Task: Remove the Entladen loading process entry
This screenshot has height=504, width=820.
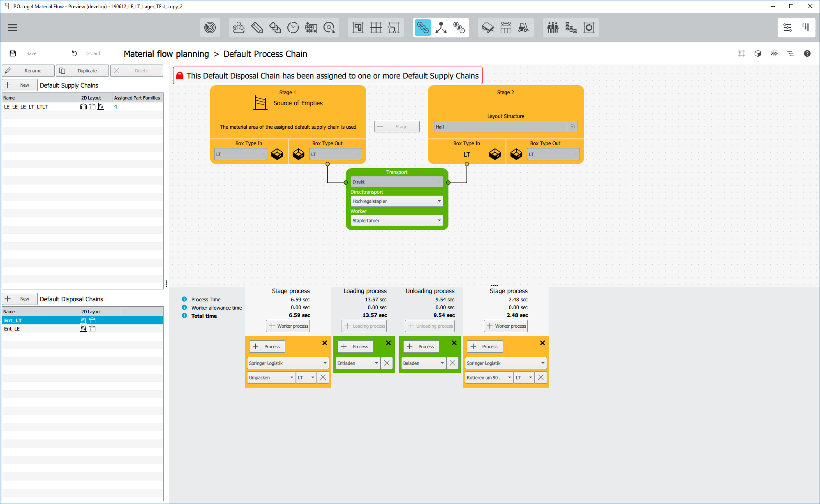Action: pos(387,363)
